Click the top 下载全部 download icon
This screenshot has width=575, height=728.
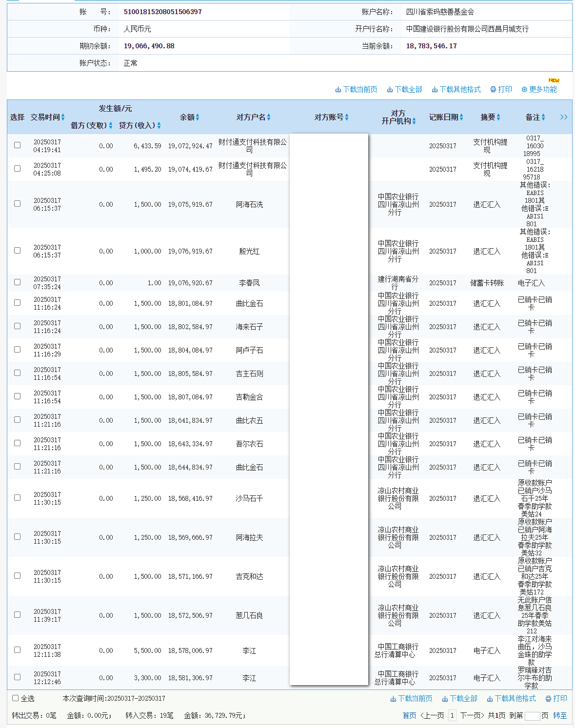click(x=390, y=90)
